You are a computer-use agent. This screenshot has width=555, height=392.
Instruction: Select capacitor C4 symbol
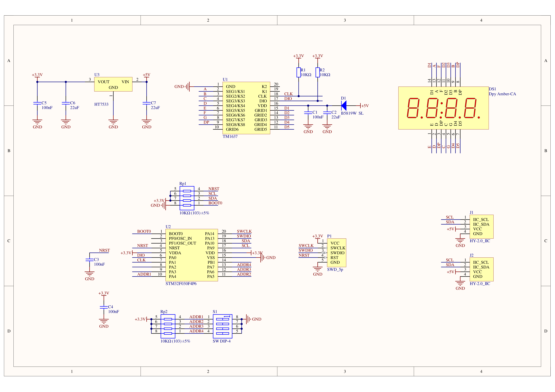[104, 307]
